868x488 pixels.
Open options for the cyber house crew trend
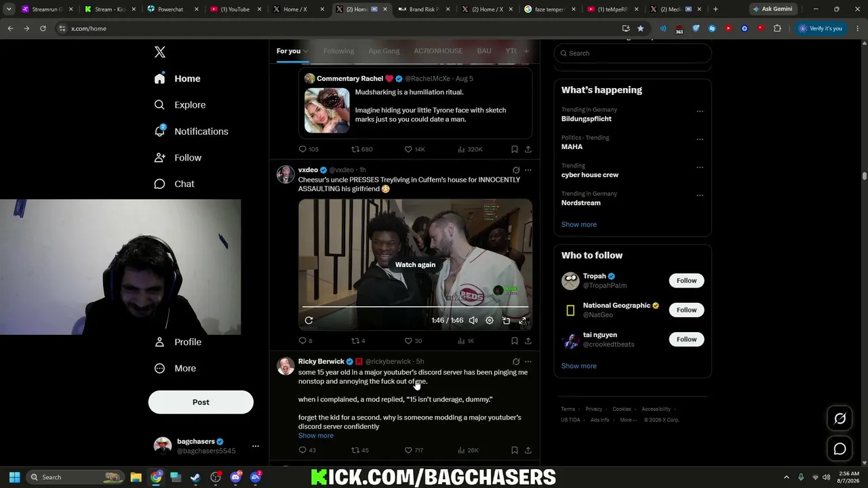(700, 167)
